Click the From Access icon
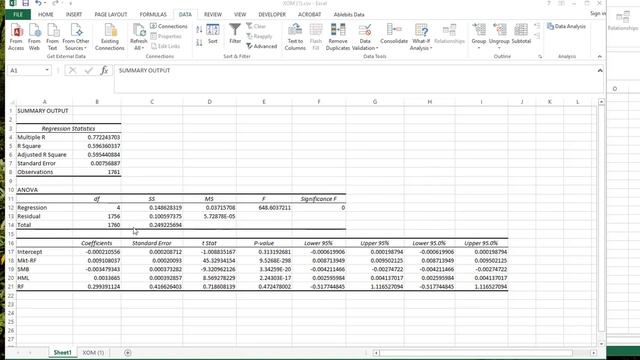Screen dimensions: 640x360 [16, 37]
